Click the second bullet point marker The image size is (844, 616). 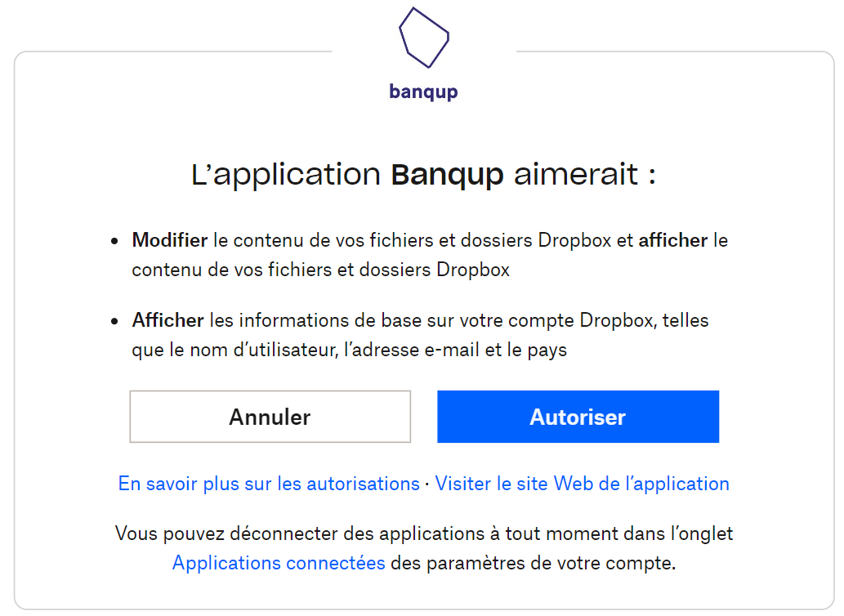(114, 322)
